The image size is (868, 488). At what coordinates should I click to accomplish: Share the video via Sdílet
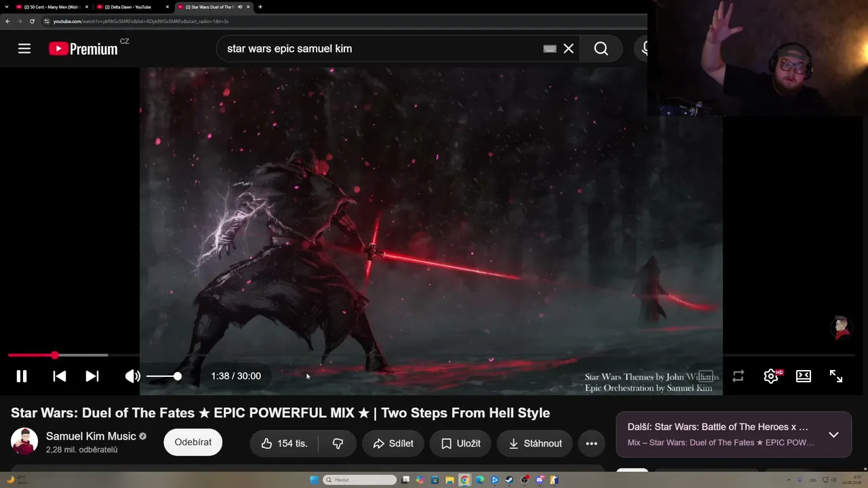coord(393,443)
